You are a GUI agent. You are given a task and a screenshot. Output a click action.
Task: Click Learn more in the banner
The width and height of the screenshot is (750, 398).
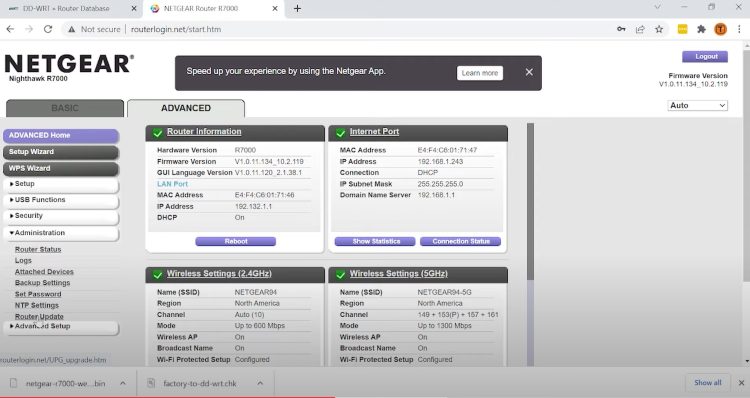480,73
